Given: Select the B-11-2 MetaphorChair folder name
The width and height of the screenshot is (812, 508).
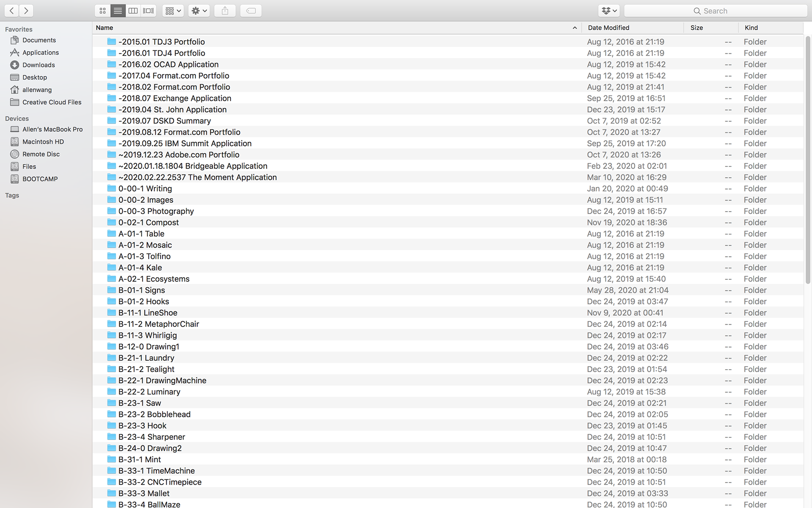Looking at the screenshot, I should pyautogui.click(x=159, y=324).
